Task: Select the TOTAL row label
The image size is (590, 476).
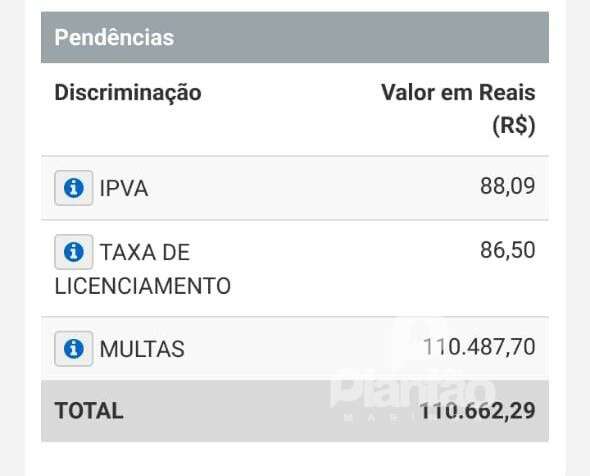Action: point(89,411)
